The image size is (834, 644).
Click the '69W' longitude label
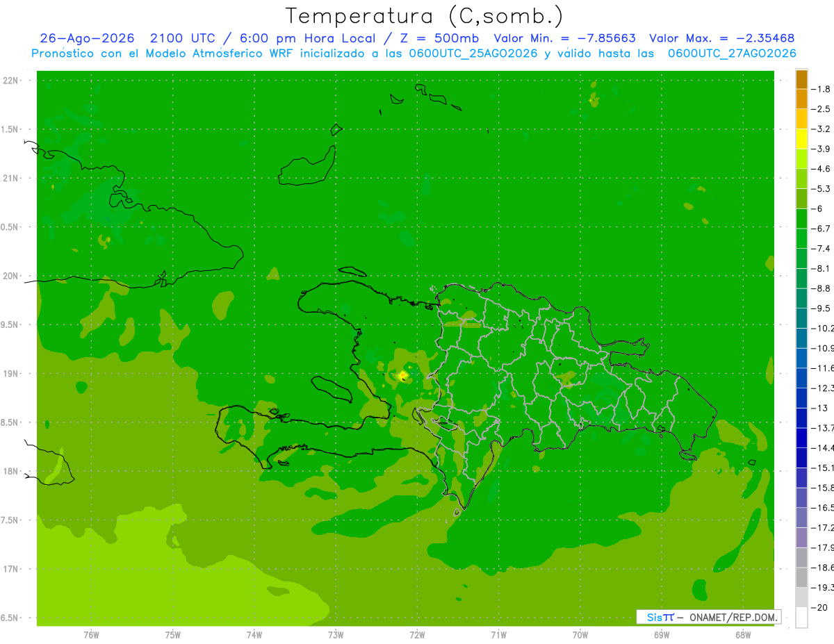pyautogui.click(x=662, y=634)
